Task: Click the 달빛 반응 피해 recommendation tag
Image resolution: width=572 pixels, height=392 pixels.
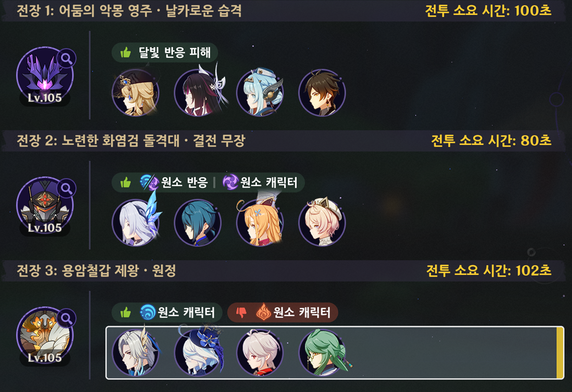Action: 164,52
